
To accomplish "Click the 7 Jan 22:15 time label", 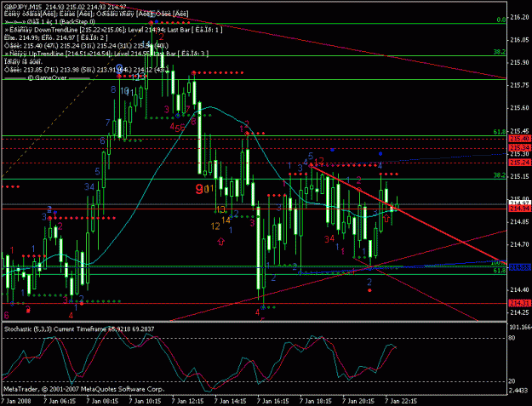I will click(402, 401).
